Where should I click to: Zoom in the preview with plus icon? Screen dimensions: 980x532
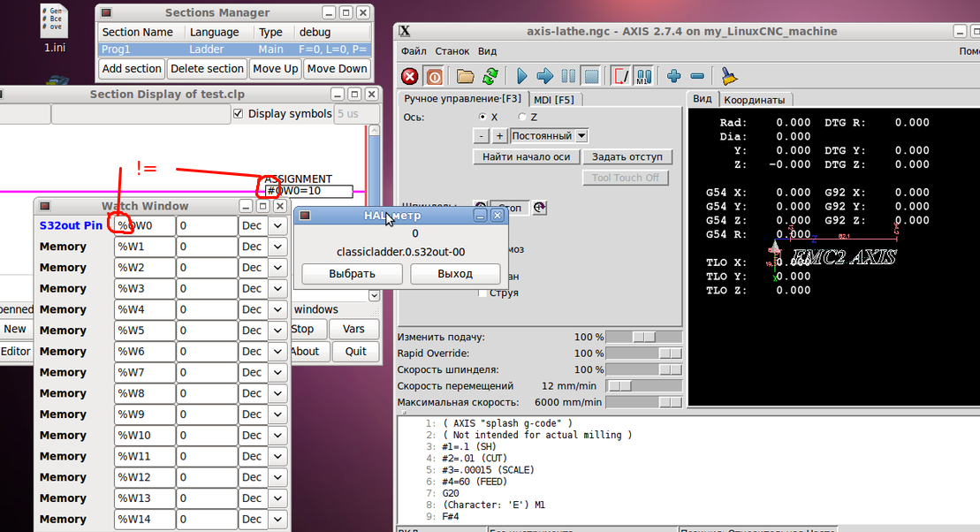tap(673, 76)
